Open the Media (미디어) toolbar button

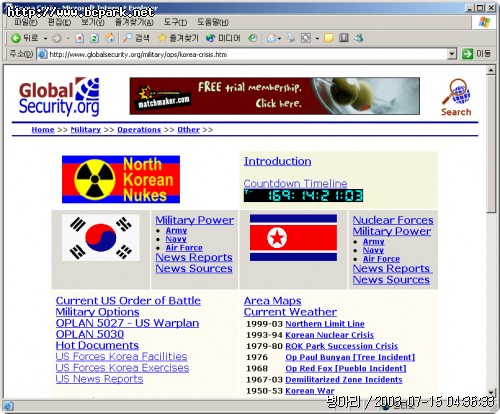click(223, 38)
